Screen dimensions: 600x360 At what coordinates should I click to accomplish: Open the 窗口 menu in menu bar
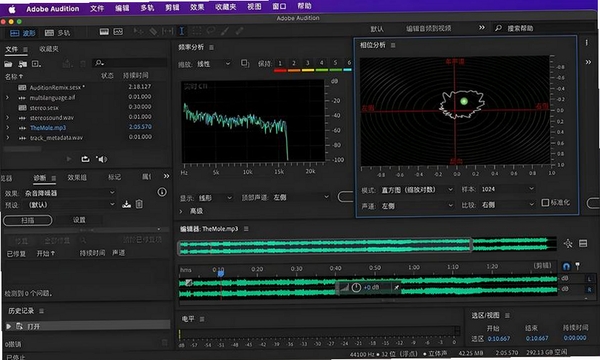coord(279,6)
